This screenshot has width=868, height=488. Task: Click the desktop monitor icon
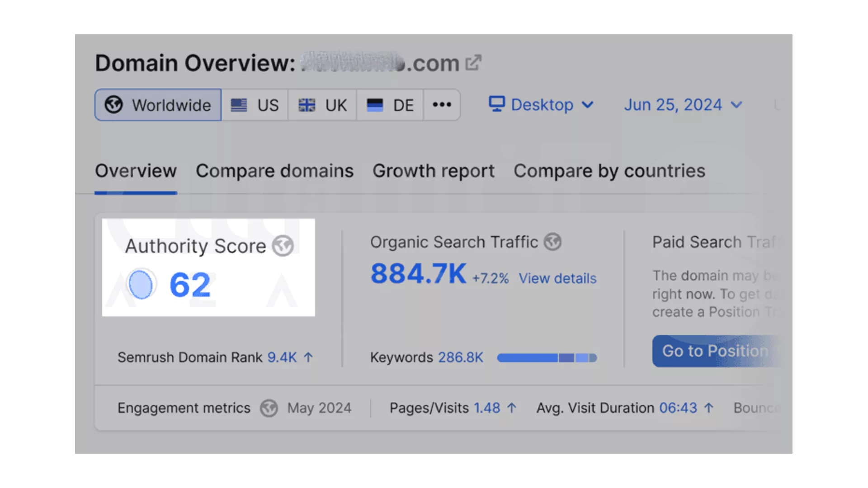click(x=496, y=104)
